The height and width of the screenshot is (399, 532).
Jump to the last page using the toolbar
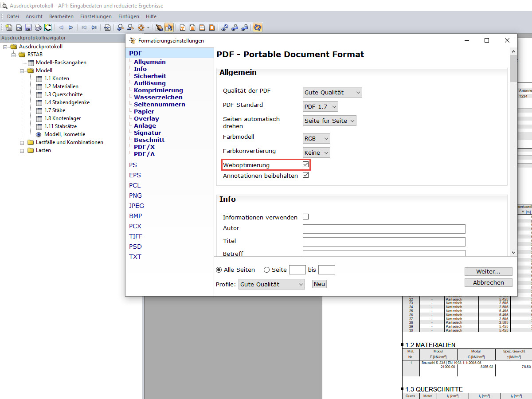point(94,27)
